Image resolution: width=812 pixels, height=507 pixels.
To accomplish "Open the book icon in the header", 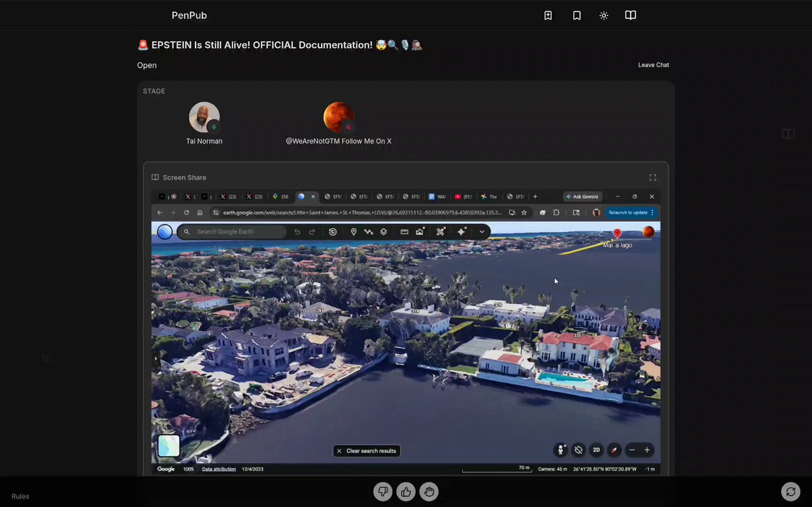I will pos(631,16).
